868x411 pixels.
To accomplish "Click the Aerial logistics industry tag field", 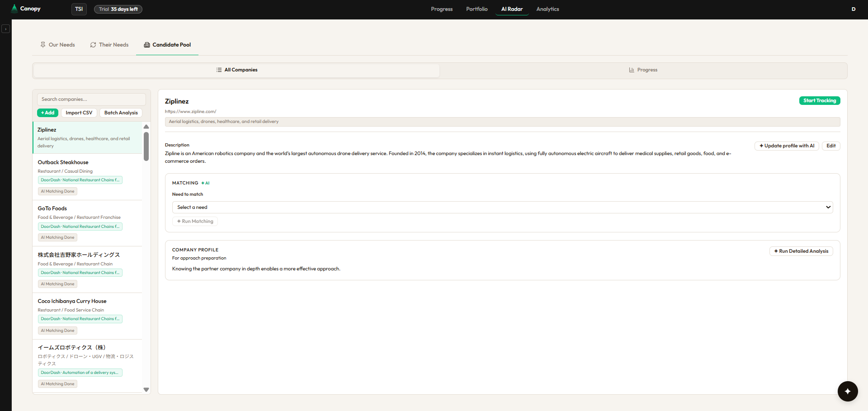I will click(502, 122).
